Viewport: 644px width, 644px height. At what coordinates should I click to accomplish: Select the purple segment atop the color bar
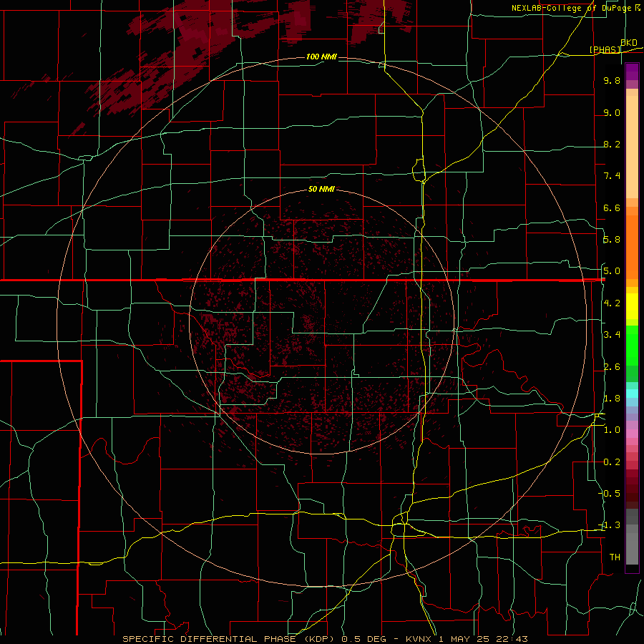coord(632,72)
